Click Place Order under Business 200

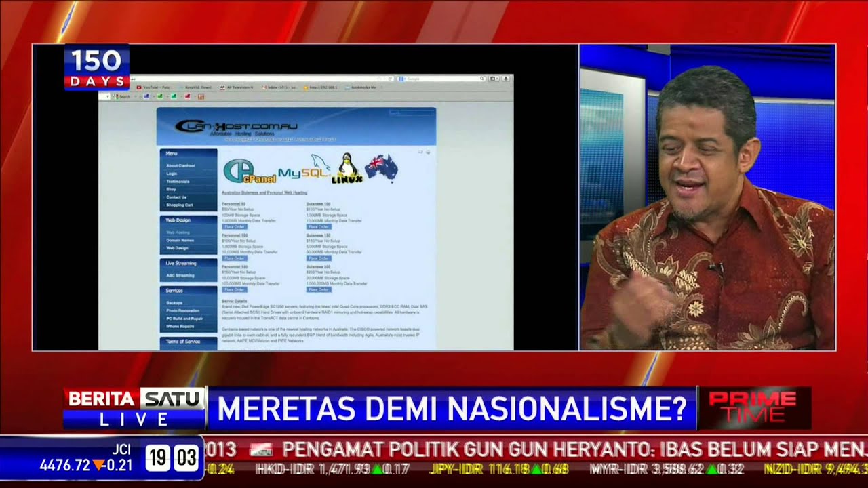pos(319,289)
